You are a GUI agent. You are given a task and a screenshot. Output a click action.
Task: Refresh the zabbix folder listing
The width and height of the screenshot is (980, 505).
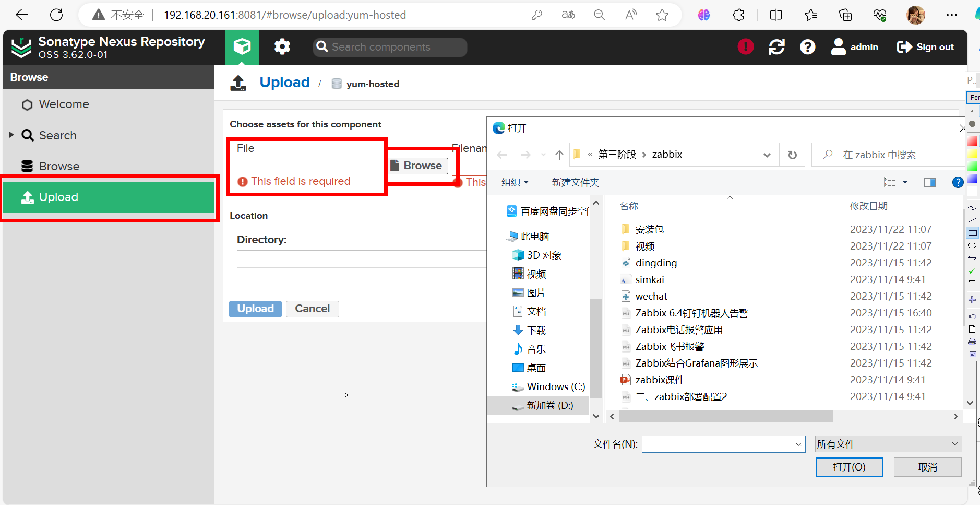[x=792, y=155]
